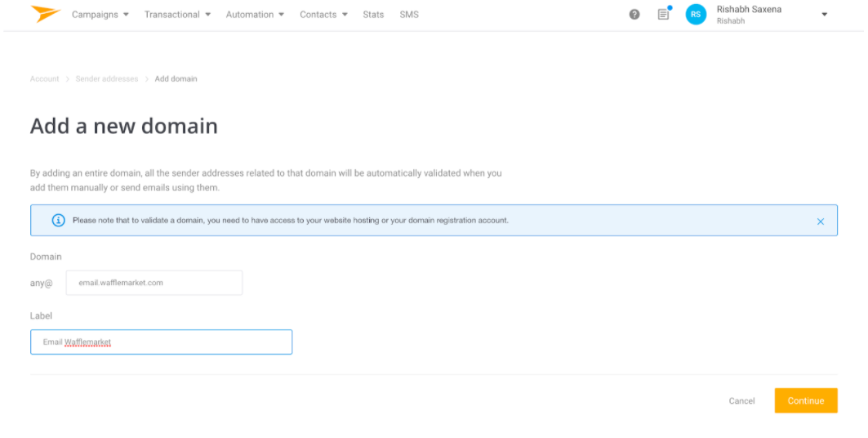Open the SMS menu item
Image resolution: width=868 pixels, height=438 pixels.
click(x=409, y=15)
